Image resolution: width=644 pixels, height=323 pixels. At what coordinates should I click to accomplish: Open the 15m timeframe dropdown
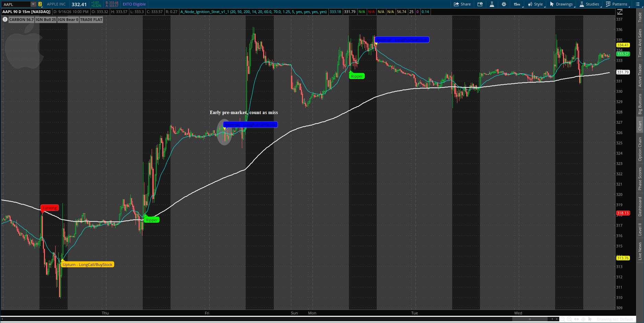517,4
